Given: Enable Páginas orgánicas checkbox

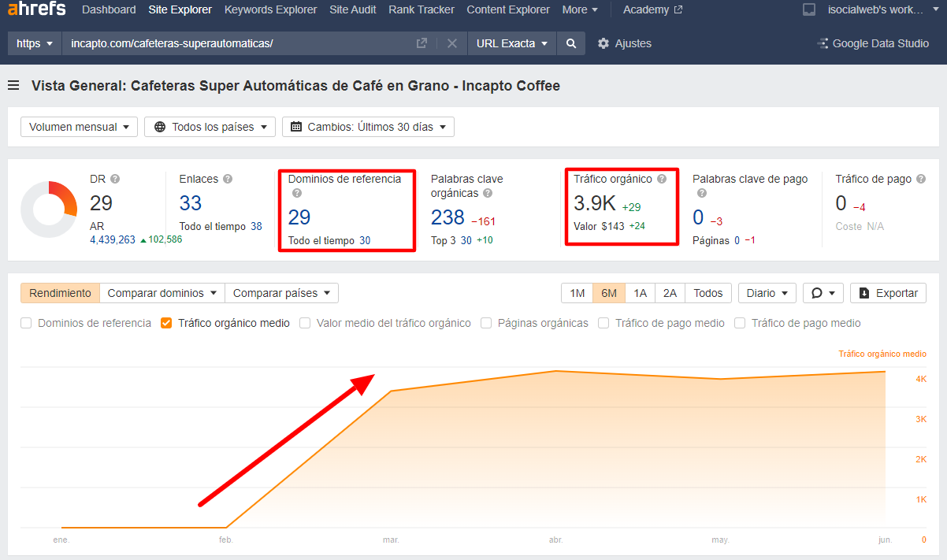Looking at the screenshot, I should (x=486, y=323).
